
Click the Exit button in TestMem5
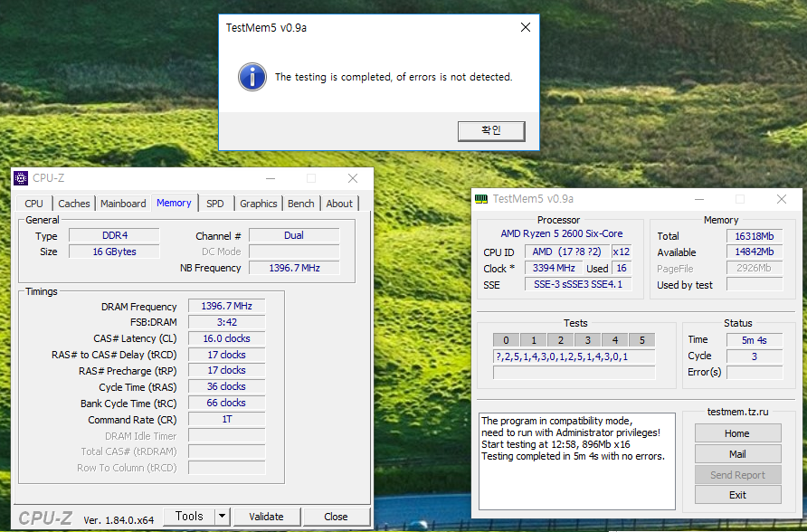pos(737,494)
